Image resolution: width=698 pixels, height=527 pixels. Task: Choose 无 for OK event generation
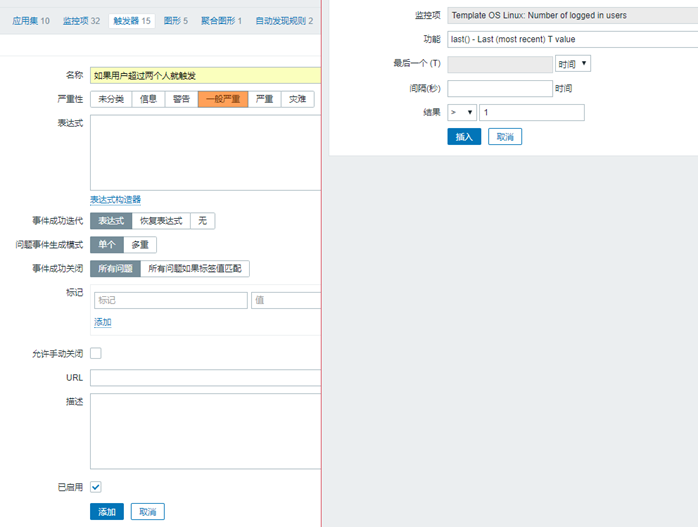pyautogui.click(x=203, y=221)
